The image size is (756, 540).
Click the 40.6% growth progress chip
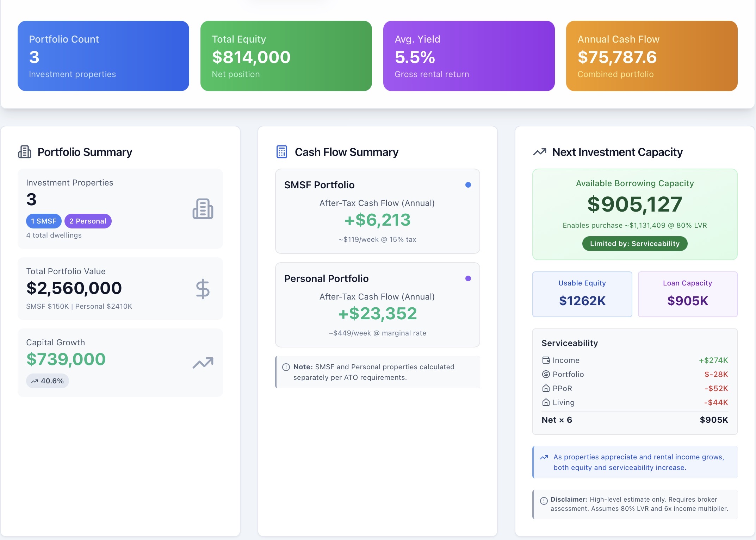(x=47, y=381)
